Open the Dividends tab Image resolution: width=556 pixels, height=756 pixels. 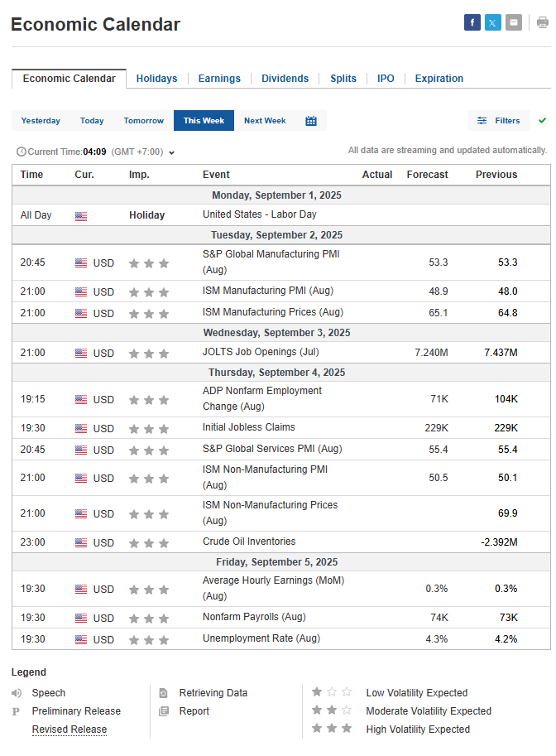coord(285,79)
